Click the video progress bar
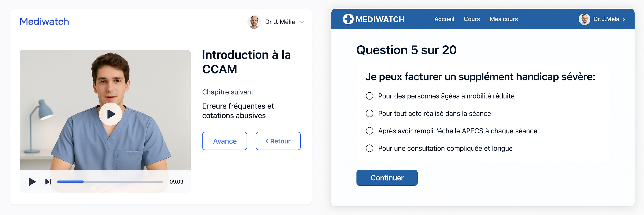Screen dimensions: 644x215 pos(110,182)
